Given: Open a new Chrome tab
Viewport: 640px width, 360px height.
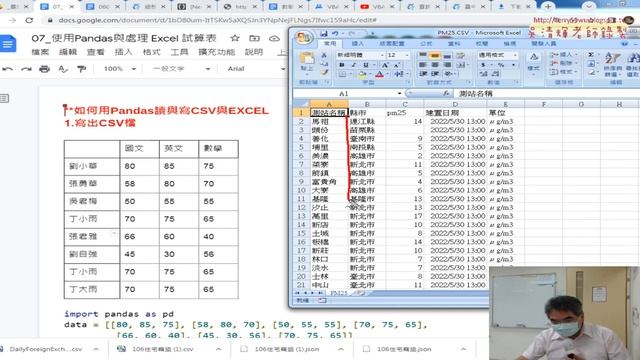Looking at the screenshot, I should click(548, 7).
